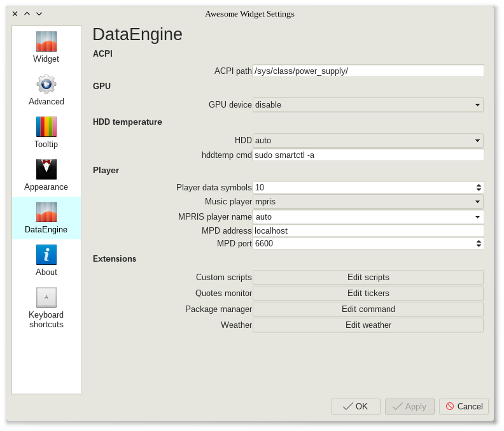The image size is (504, 431).
Task: Cancel the settings dialog
Action: (464, 406)
